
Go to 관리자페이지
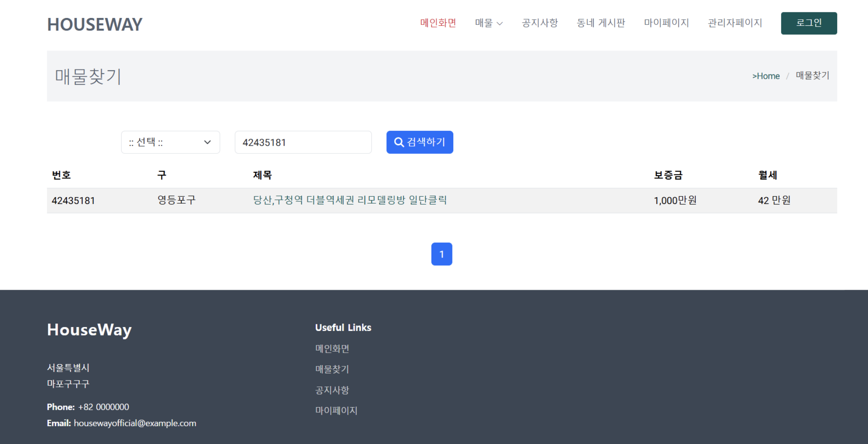pyautogui.click(x=735, y=23)
